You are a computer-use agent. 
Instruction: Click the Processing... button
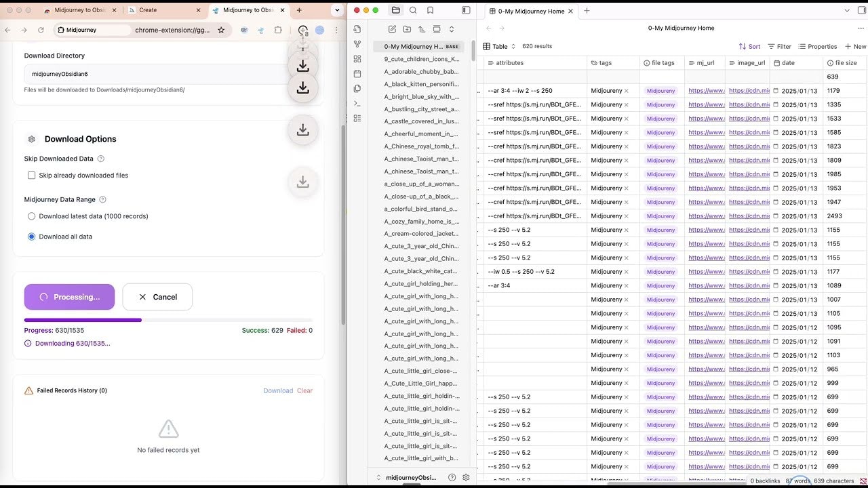[x=69, y=297]
